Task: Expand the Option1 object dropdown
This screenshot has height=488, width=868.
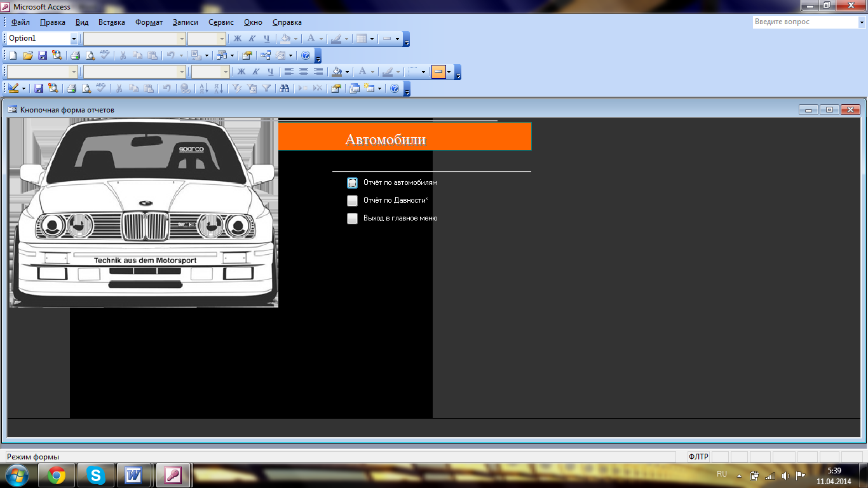Action: (x=74, y=39)
